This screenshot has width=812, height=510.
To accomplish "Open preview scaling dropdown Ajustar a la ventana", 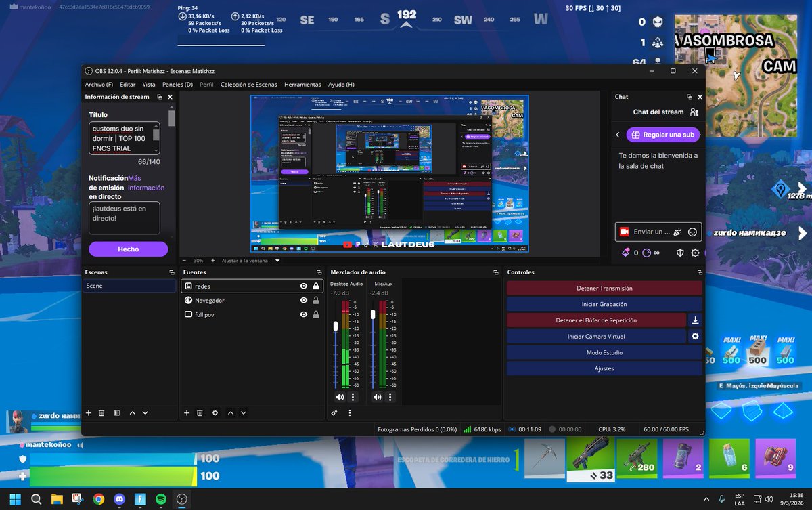I will tap(250, 260).
